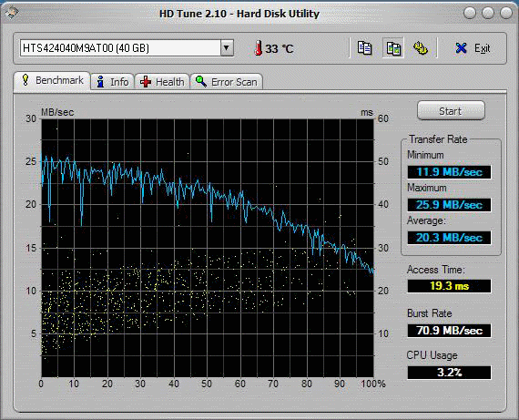The width and height of the screenshot is (519, 420).
Task: Click the copy text to clipboard icon
Action: (364, 48)
